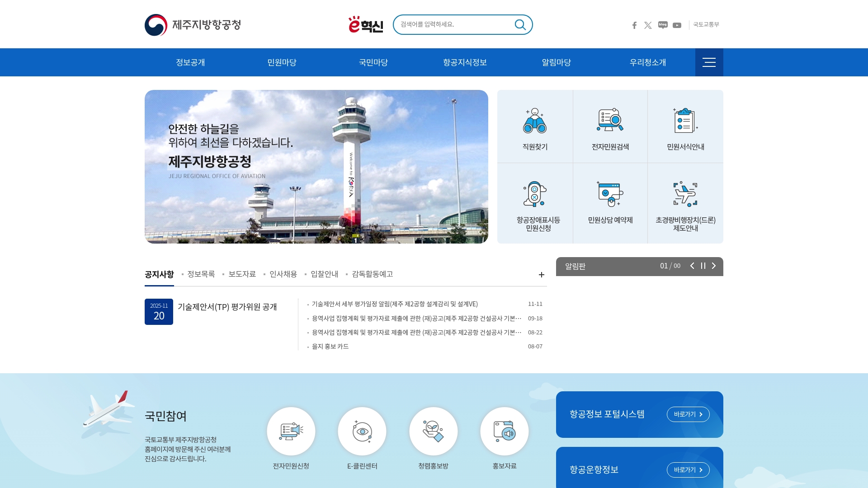Viewport: 868px width, 488px height.
Task: Open the 전자민원신청 circle icon
Action: (291, 432)
